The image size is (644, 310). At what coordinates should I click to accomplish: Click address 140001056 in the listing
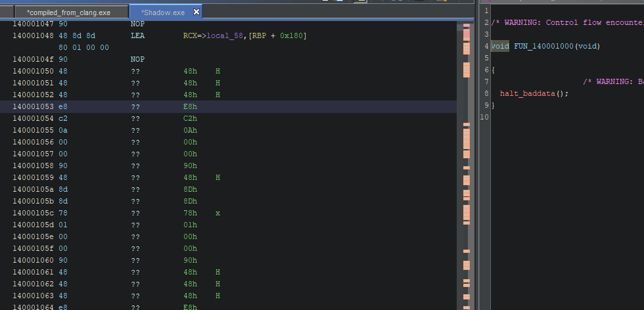click(34, 143)
